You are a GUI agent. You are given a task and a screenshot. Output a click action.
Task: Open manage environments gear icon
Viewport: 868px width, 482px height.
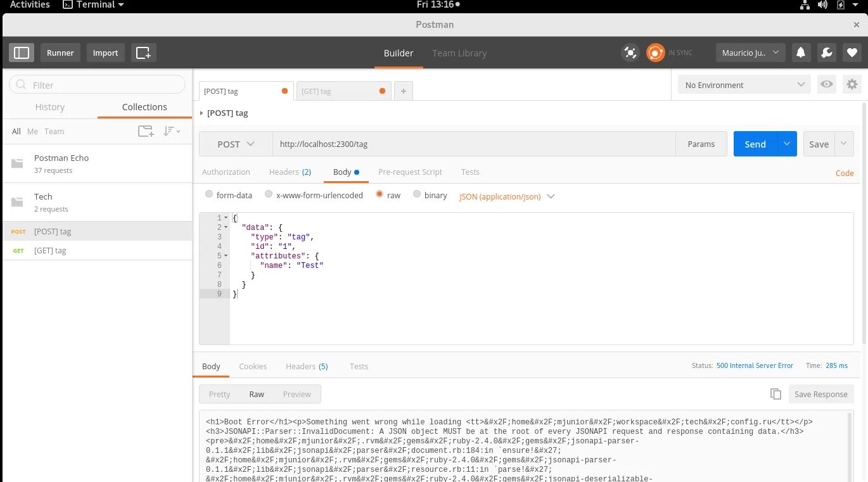pyautogui.click(x=852, y=84)
